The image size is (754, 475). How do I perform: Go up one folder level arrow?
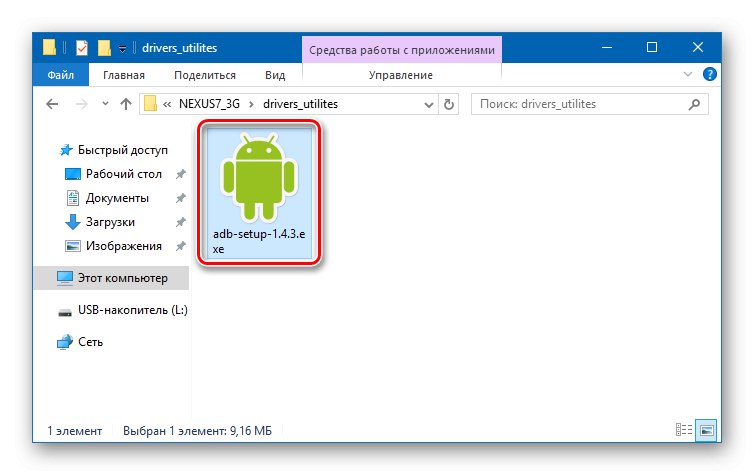click(126, 104)
